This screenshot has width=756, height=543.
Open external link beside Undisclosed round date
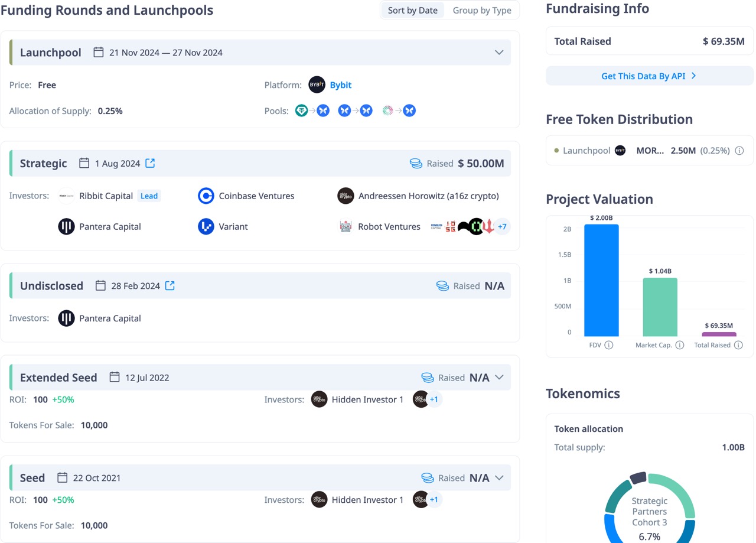[170, 286]
